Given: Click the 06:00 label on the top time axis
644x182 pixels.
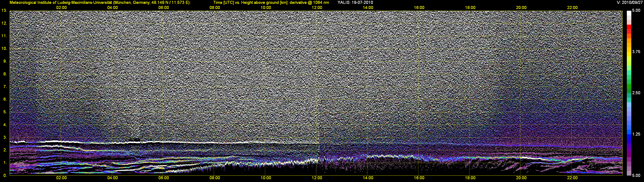Looking at the screenshot, I should (164, 8).
